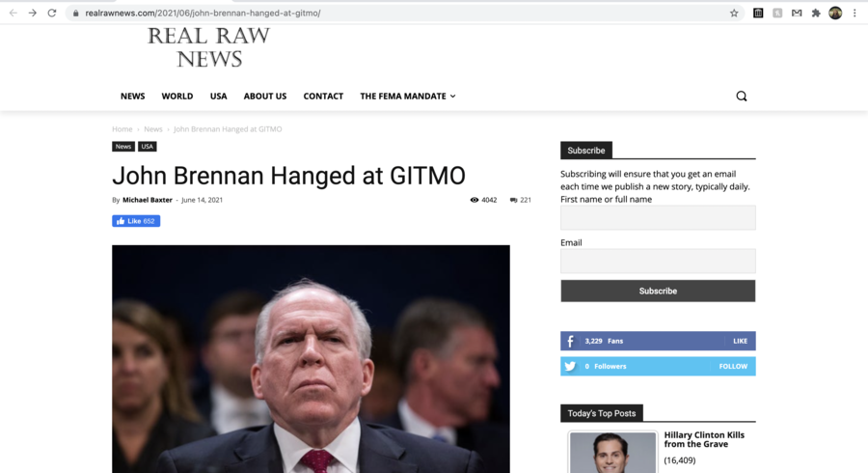Open the WORLD menu item
868x473 pixels.
click(177, 97)
